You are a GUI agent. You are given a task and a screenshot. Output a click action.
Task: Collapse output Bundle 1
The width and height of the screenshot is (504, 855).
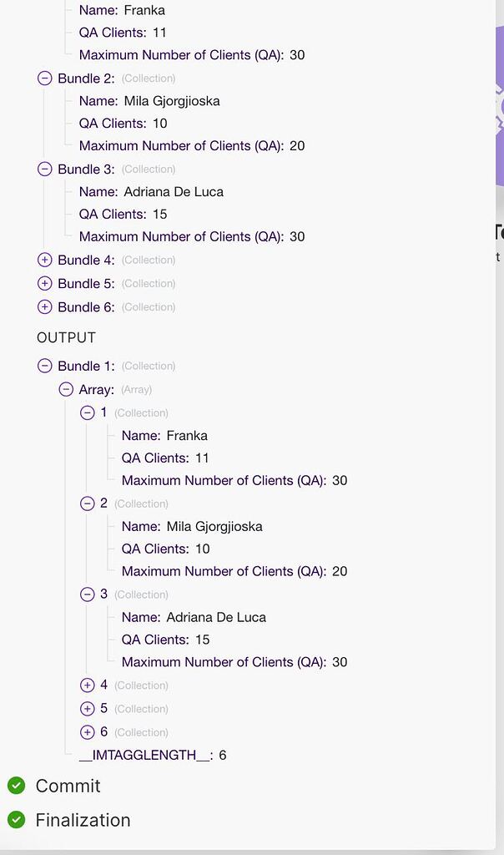point(45,366)
